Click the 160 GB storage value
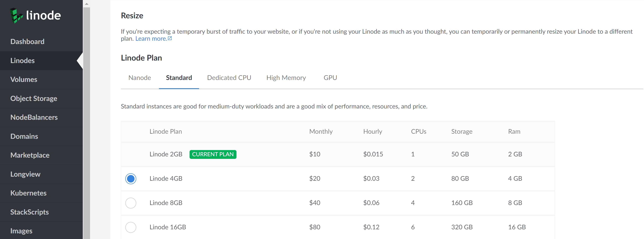 coord(462,203)
